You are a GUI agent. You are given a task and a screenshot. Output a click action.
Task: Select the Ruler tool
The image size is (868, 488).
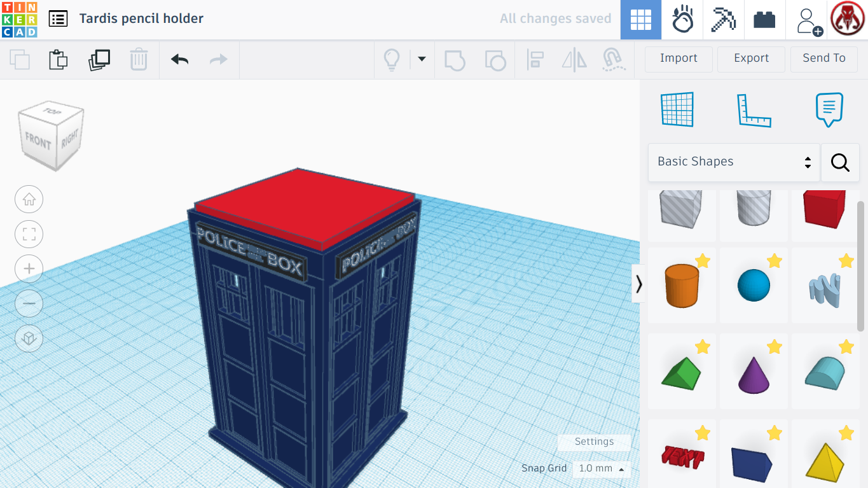[x=754, y=110]
